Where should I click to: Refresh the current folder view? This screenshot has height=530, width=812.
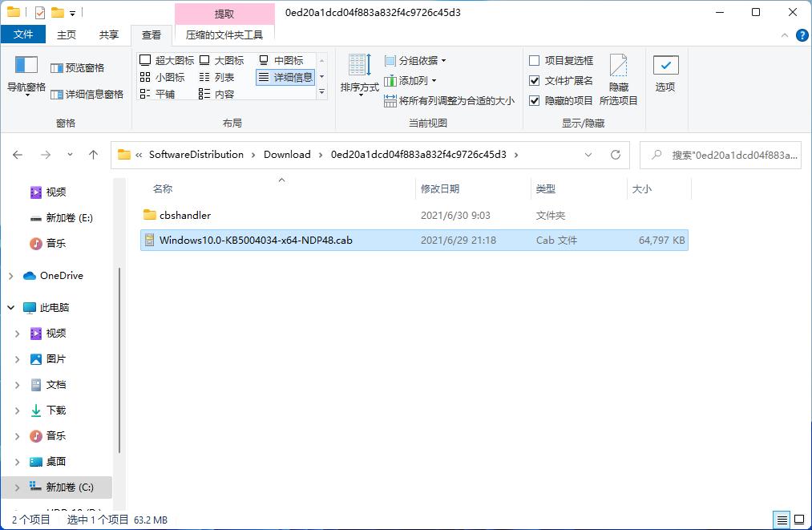pyautogui.click(x=616, y=154)
